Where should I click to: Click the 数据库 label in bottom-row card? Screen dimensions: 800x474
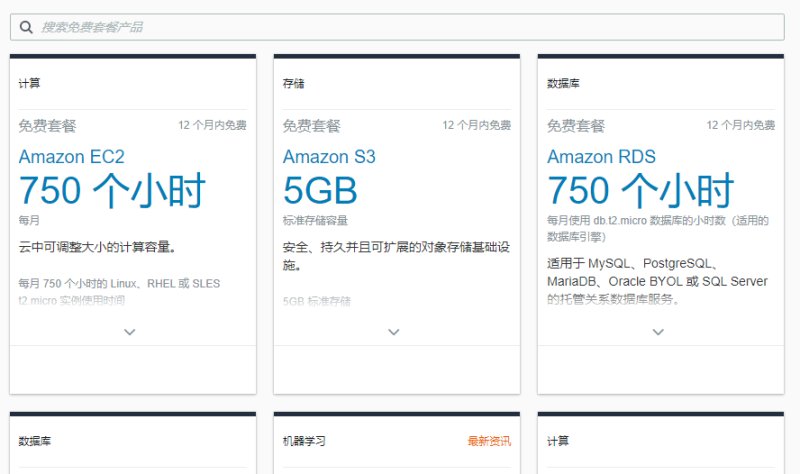(x=35, y=441)
